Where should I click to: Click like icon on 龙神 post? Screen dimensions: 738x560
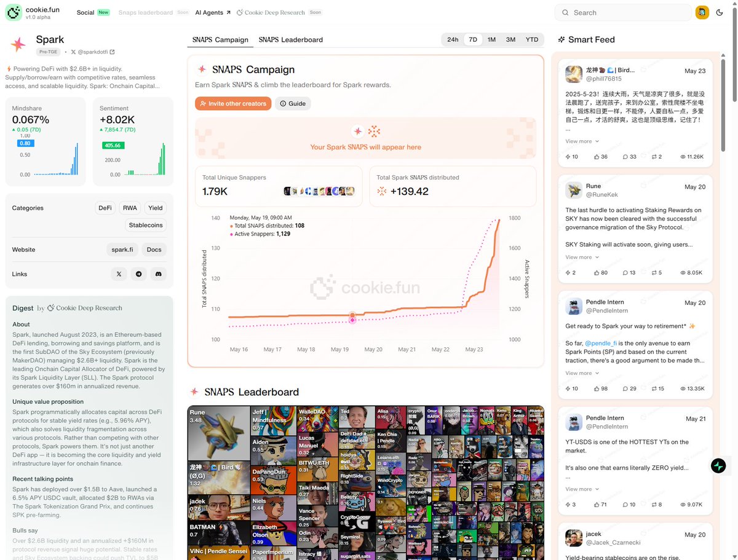tap(597, 157)
